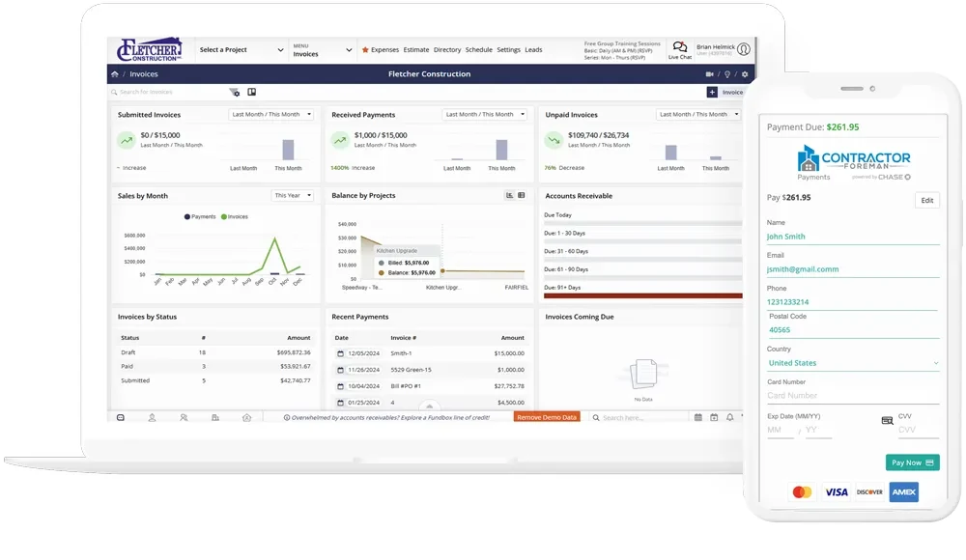Click the video camera icon in the header
The height and width of the screenshot is (560, 966).
point(708,73)
